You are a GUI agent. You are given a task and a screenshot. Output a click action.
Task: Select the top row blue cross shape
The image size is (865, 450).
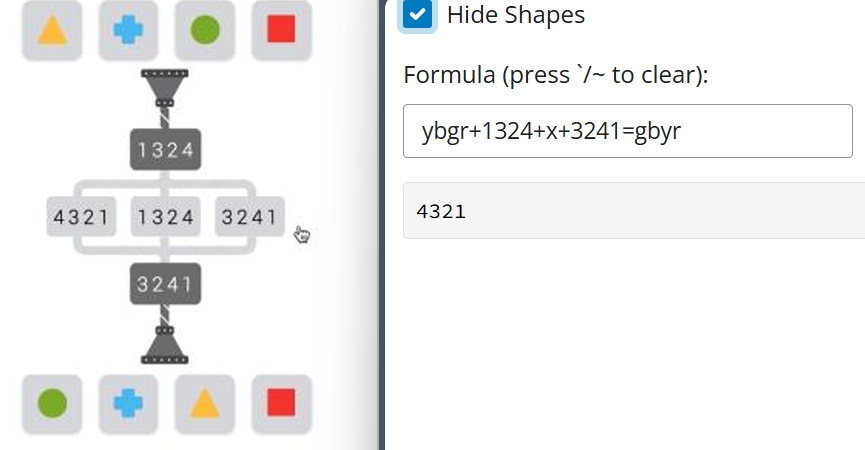coord(128,30)
